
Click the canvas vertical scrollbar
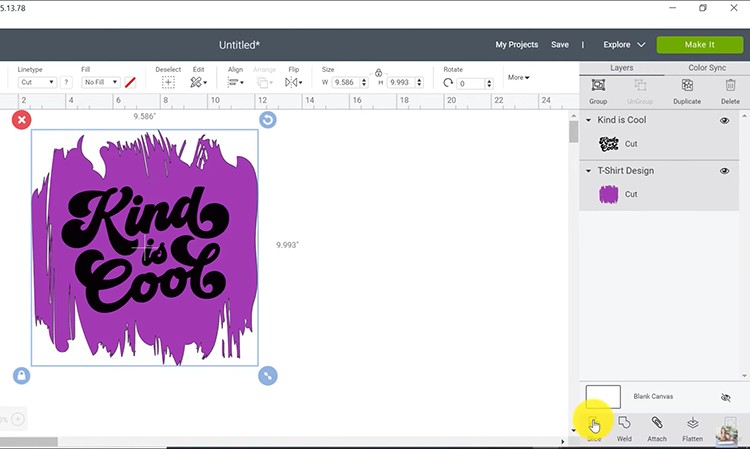pos(574,131)
